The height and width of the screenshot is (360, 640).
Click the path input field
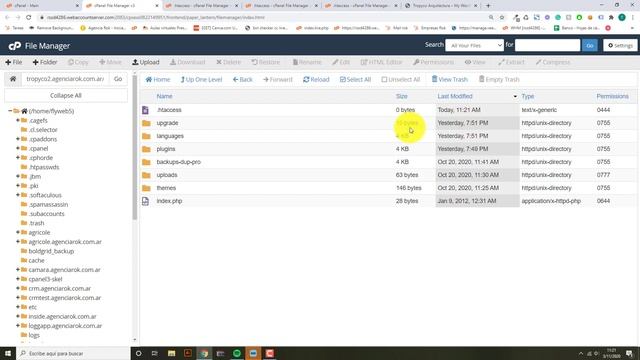[x=65, y=79]
